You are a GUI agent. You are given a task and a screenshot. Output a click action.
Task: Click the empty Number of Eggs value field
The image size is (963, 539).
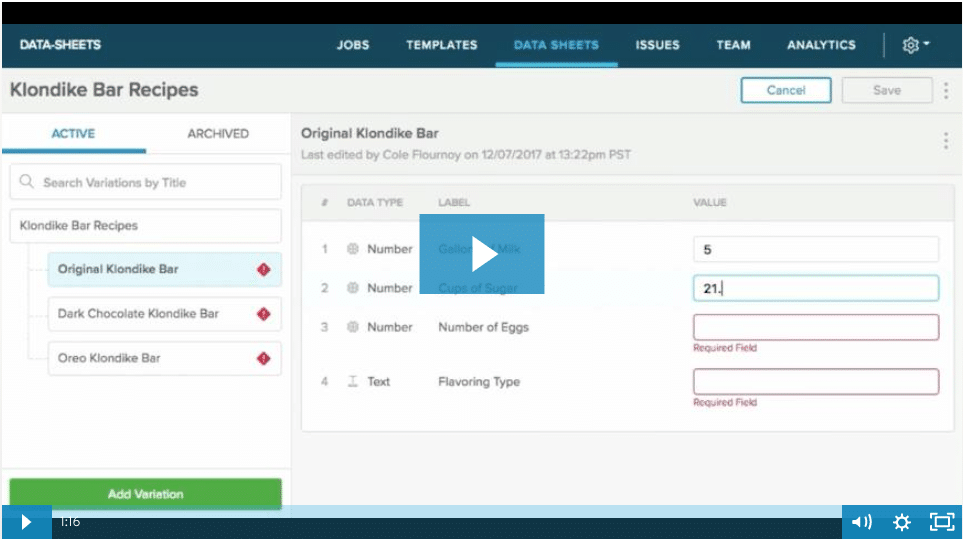coord(816,327)
